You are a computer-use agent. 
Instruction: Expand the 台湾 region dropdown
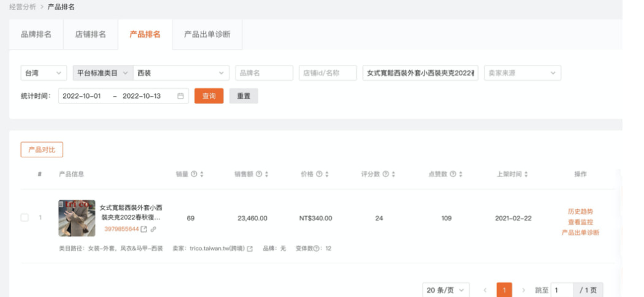(44, 73)
